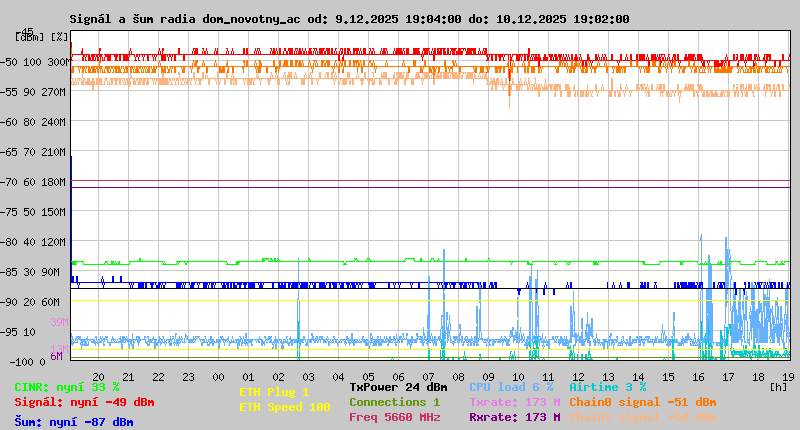
Task: Click the 'Freq 5660 MHz' legend label
Action: (394, 417)
